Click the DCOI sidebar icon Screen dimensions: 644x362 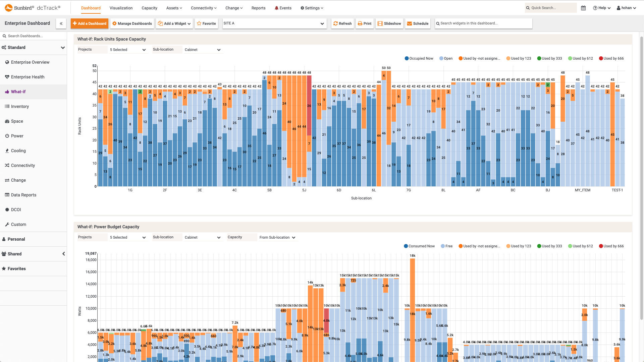tap(7, 209)
